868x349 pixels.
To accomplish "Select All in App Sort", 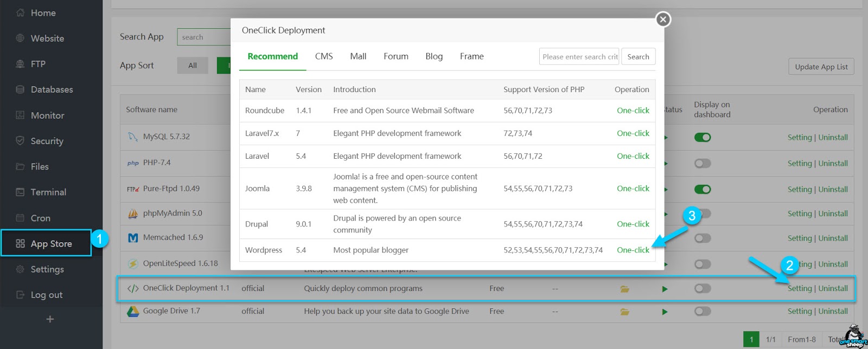I will [193, 65].
